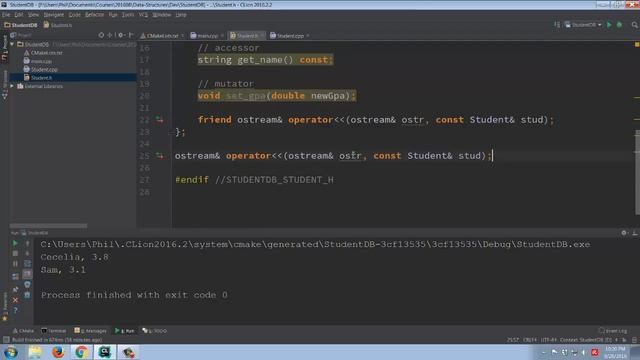Click the up arrow in Run console
Viewport: 640px width, 360px height.
[27, 243]
